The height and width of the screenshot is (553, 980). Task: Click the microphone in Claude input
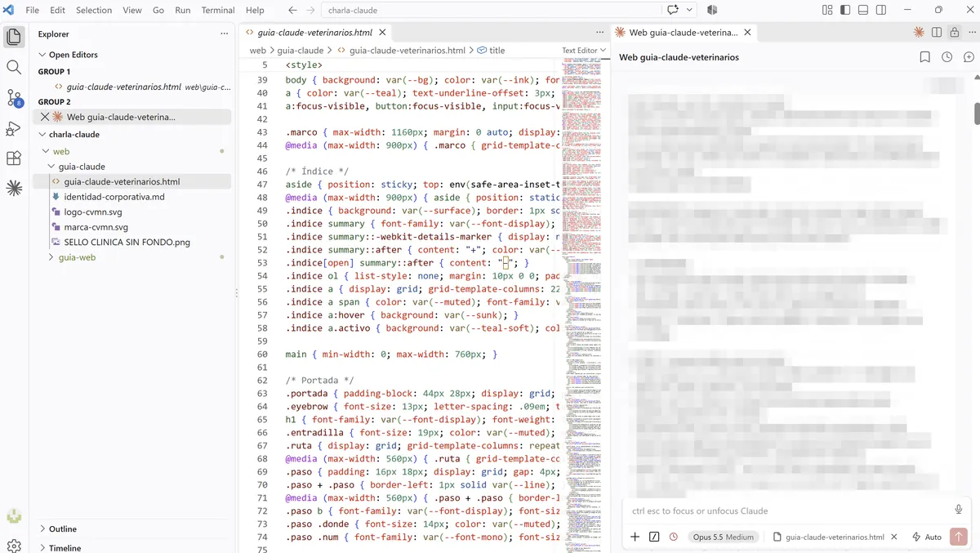959,510
